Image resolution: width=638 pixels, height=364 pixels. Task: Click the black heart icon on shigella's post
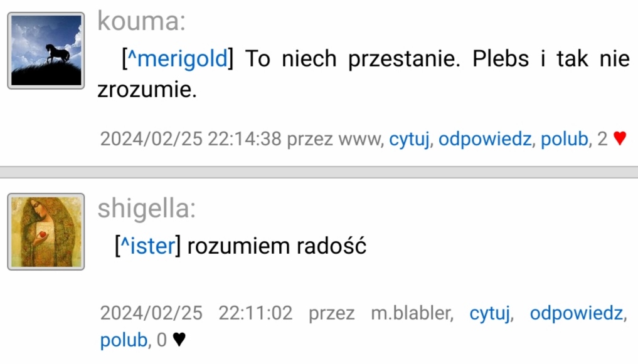(179, 340)
